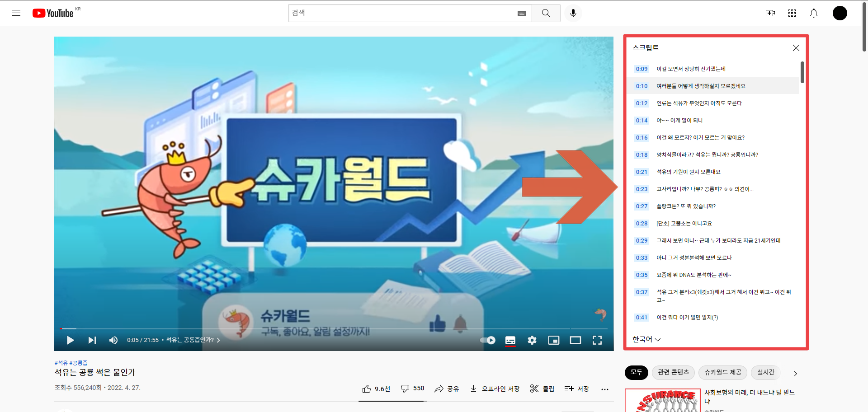Open the hamburger guide menu
This screenshot has width=868, height=412.
pos(16,13)
